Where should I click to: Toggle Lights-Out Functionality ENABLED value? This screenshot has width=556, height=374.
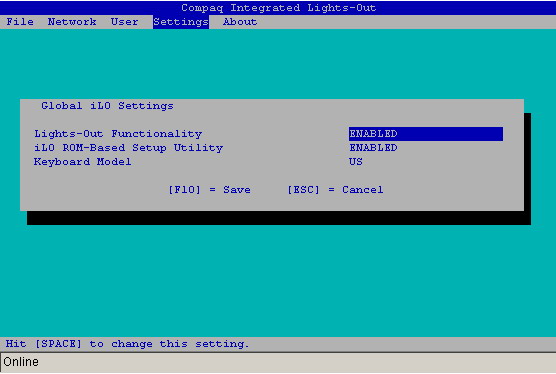pyautogui.click(x=426, y=134)
